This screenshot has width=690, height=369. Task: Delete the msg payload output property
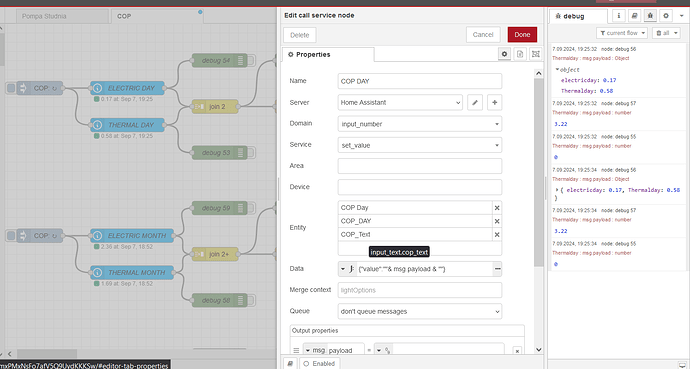pos(518,351)
